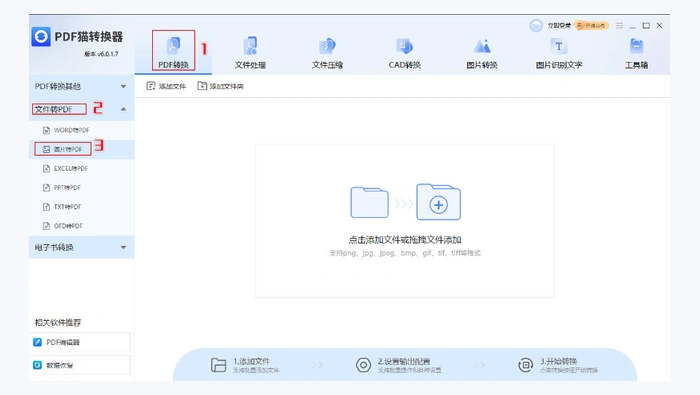Maximize the PDF猫转换器 window

click(646, 25)
